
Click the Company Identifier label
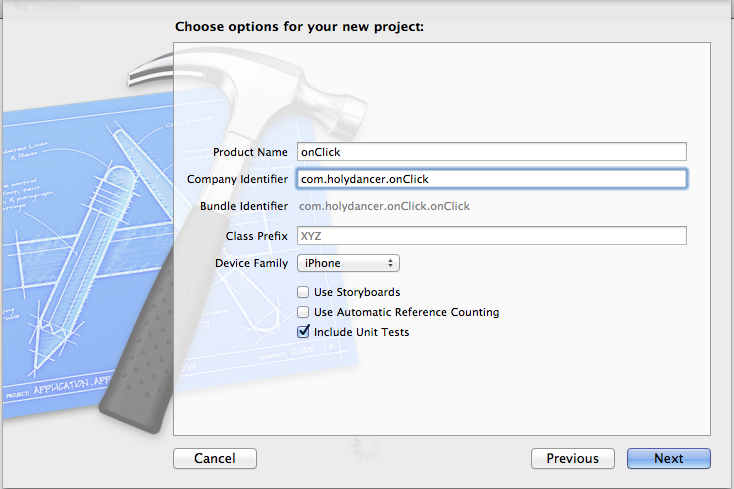237,179
